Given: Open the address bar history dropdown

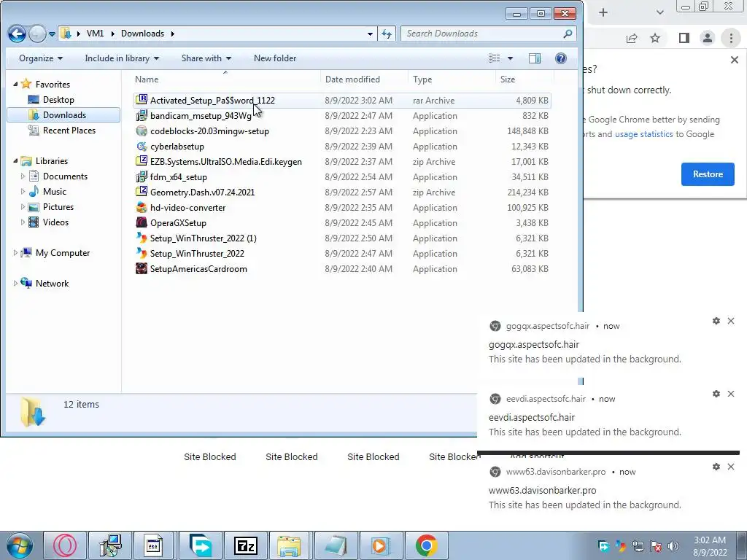Looking at the screenshot, I should point(370,34).
